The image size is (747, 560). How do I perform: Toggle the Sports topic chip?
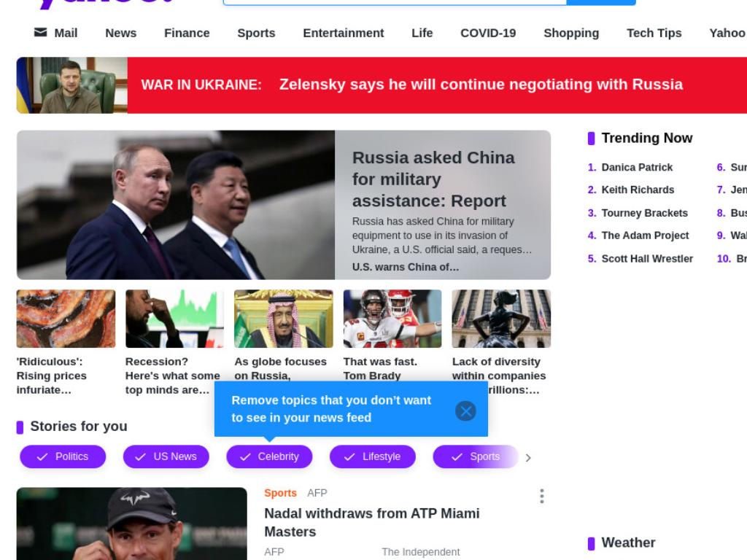pos(476,456)
